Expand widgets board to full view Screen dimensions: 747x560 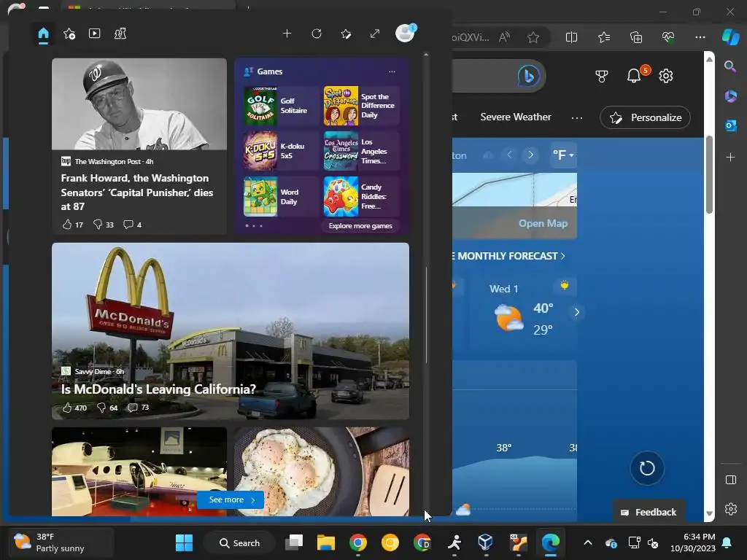375,34
